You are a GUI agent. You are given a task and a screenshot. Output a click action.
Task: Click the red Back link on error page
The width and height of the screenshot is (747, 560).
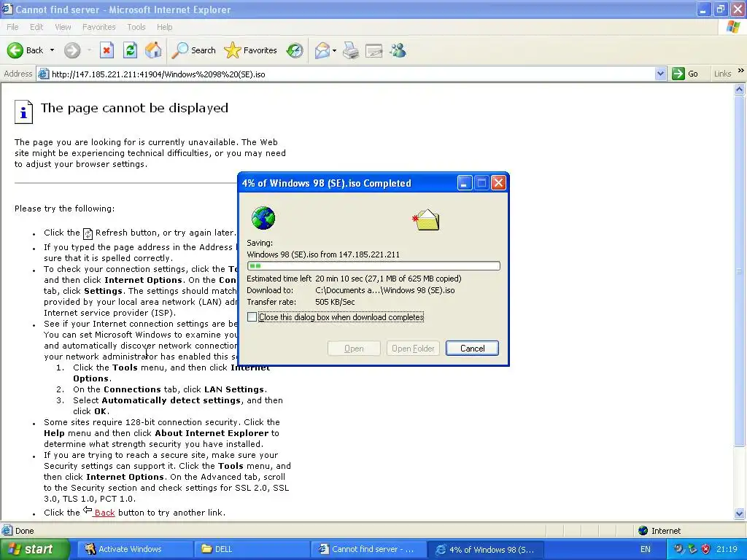[104, 513]
